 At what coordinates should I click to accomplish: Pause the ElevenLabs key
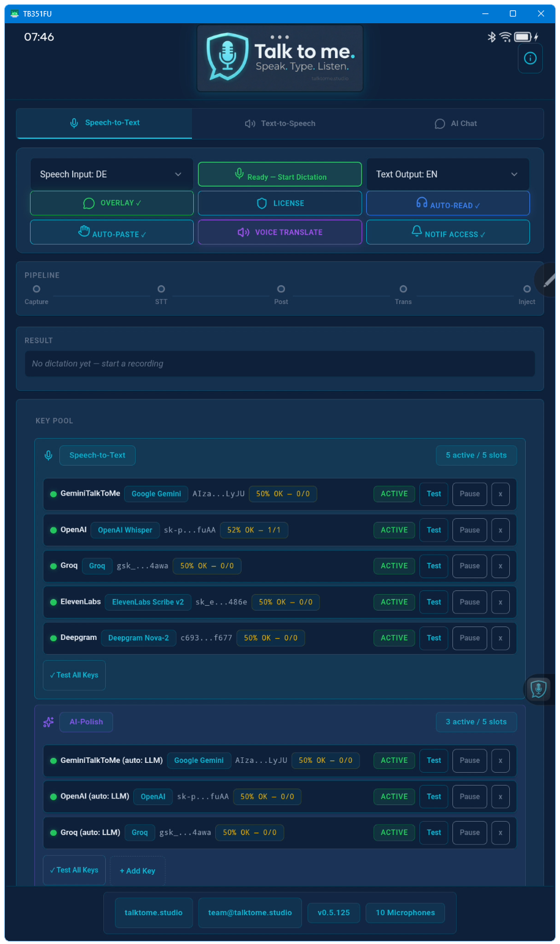pos(470,602)
